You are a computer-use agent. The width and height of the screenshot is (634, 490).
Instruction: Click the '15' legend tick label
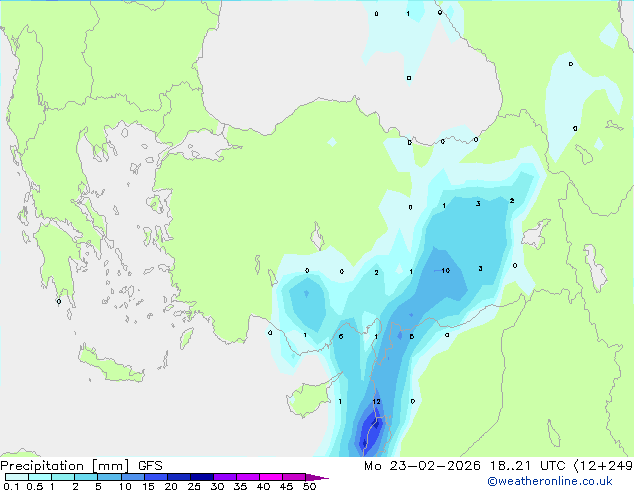click(x=148, y=486)
